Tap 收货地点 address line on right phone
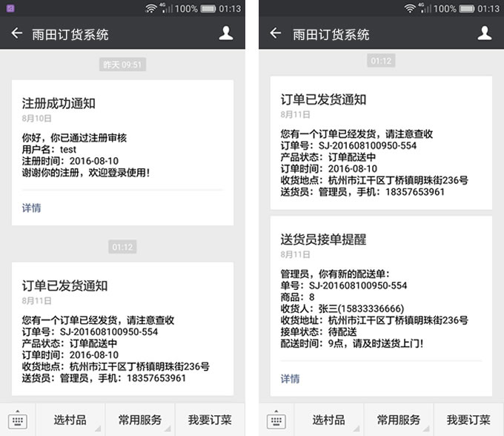 (x=374, y=180)
